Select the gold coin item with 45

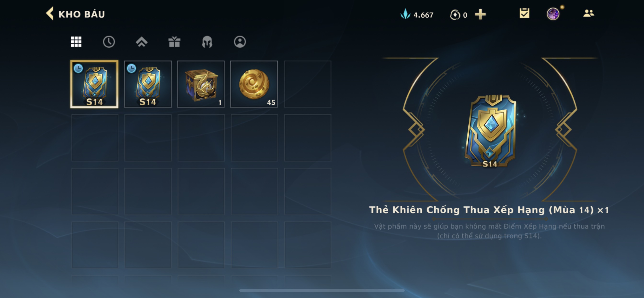254,84
